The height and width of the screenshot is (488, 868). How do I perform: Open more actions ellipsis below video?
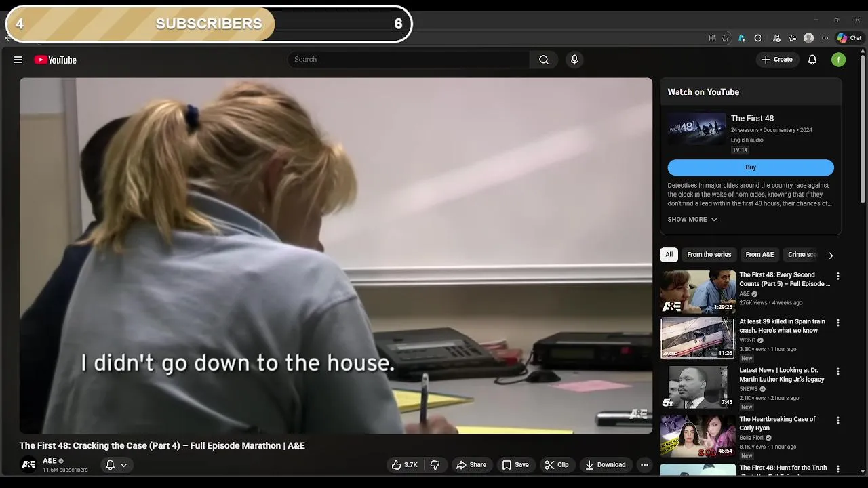(644, 465)
